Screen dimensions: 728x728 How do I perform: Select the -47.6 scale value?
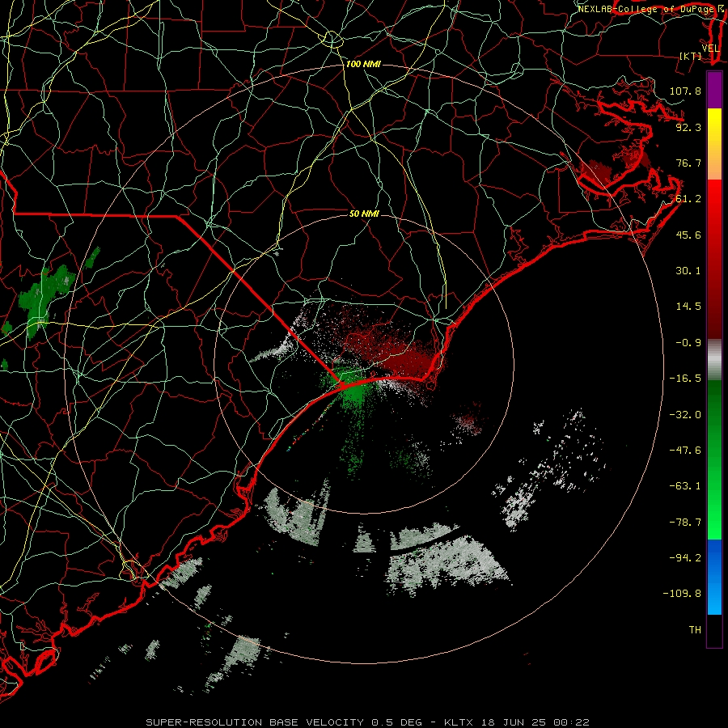coord(685,451)
